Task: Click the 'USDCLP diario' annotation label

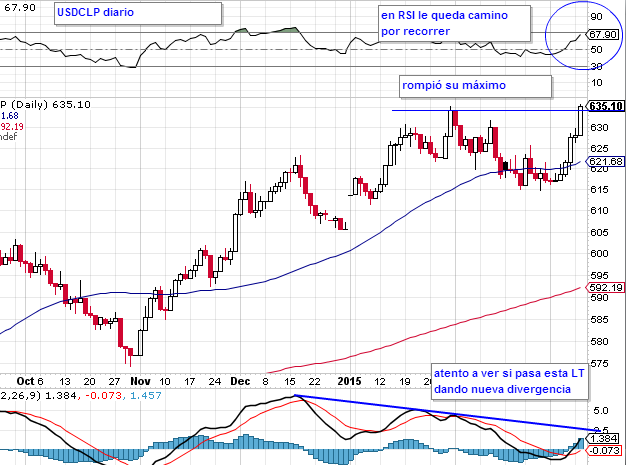Action: coord(138,13)
